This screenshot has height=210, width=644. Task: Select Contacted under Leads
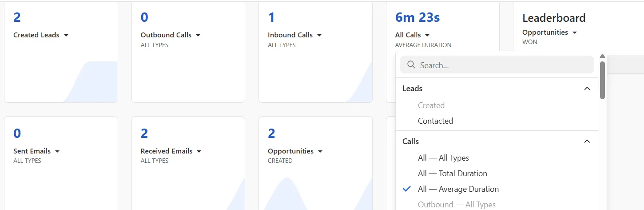tap(435, 121)
